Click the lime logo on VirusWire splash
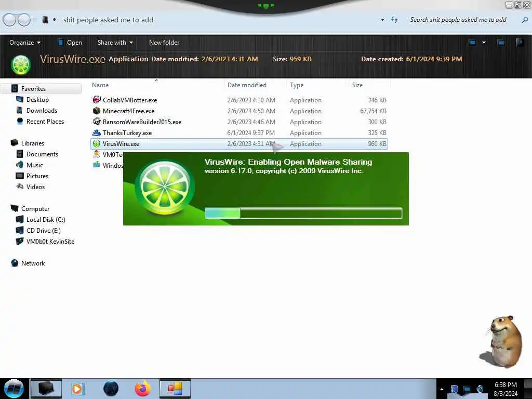Viewport: 532px width, 399px height. coord(165,188)
